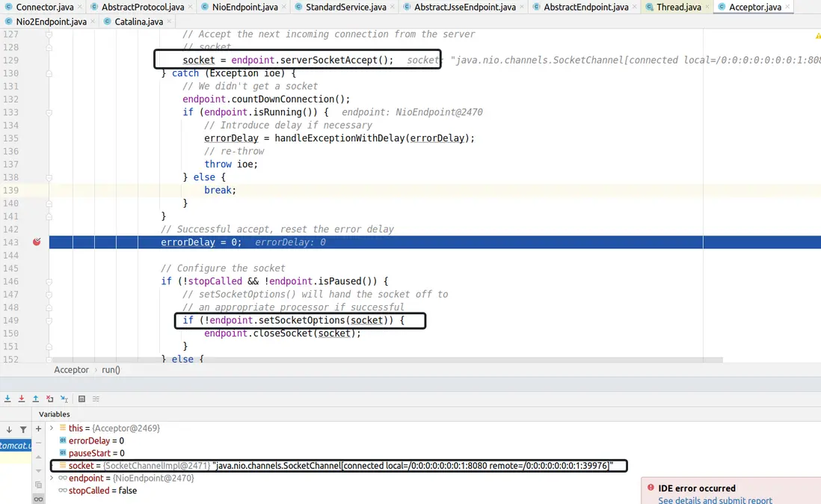Switch to the Connector.java tab

click(x=45, y=7)
